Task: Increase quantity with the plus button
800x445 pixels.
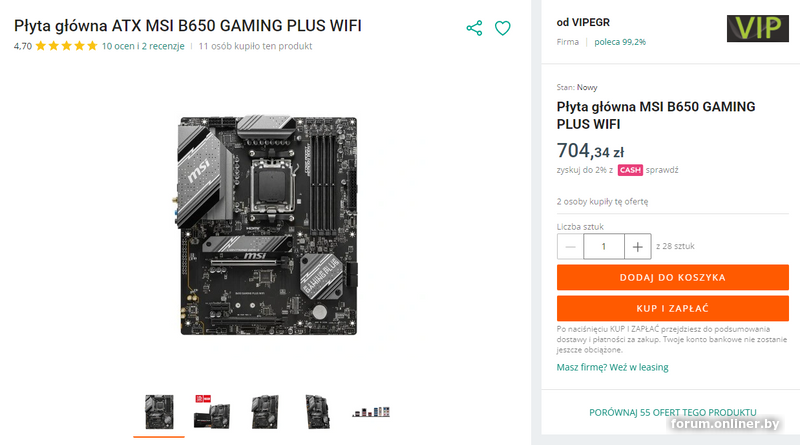Action: (x=638, y=246)
